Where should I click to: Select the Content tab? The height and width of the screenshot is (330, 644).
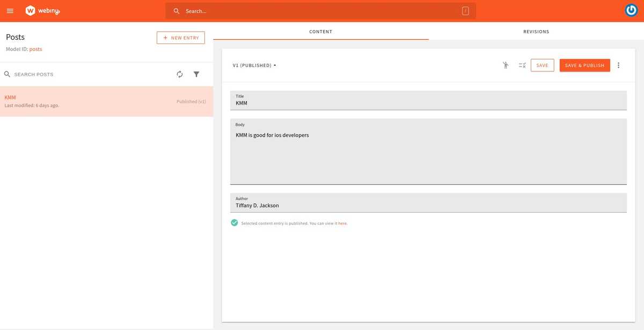[x=320, y=31]
